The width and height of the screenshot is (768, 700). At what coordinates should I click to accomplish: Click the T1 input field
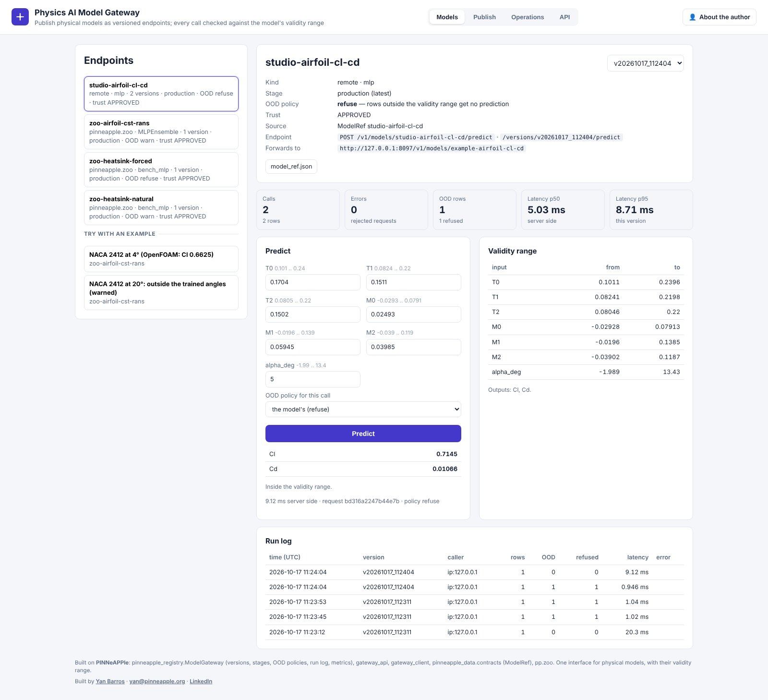[414, 282]
